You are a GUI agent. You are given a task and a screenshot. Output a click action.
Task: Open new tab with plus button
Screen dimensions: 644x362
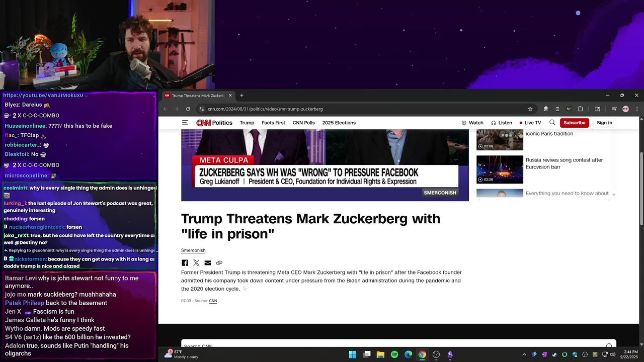242,96
